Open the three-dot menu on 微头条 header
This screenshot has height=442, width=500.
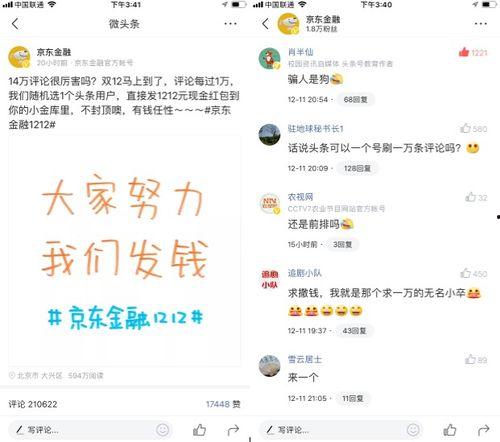coord(230,24)
